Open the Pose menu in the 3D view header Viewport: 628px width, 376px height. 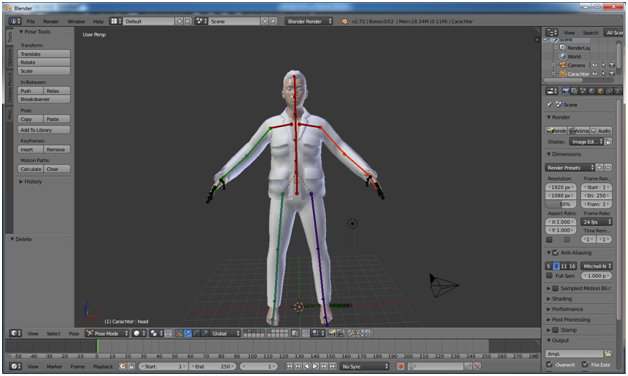[74, 333]
